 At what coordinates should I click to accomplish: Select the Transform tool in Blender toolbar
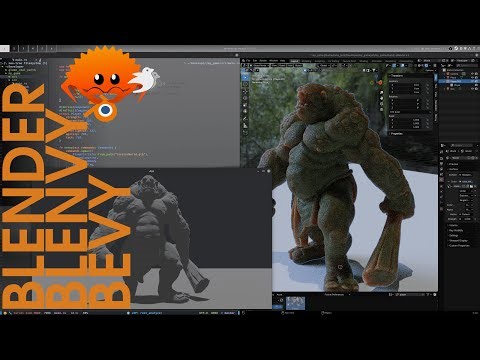(x=245, y=111)
